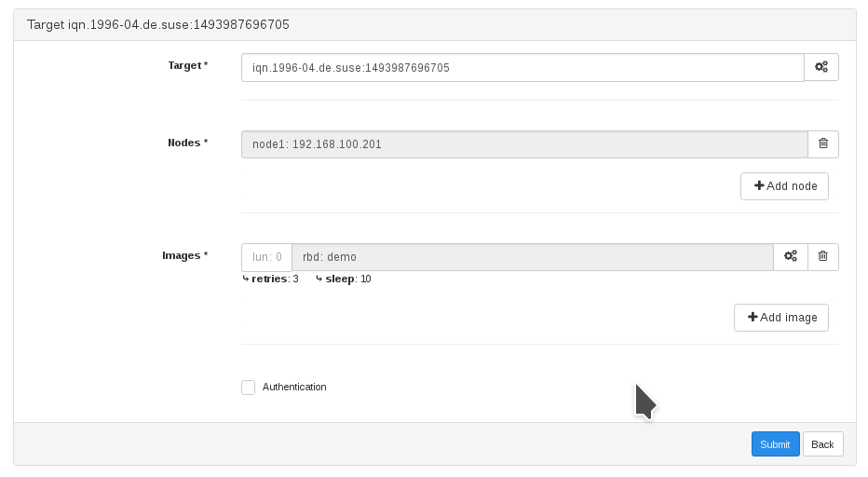Select the node1 192.168.100.201 field
This screenshot has height=477, width=868.
click(522, 144)
